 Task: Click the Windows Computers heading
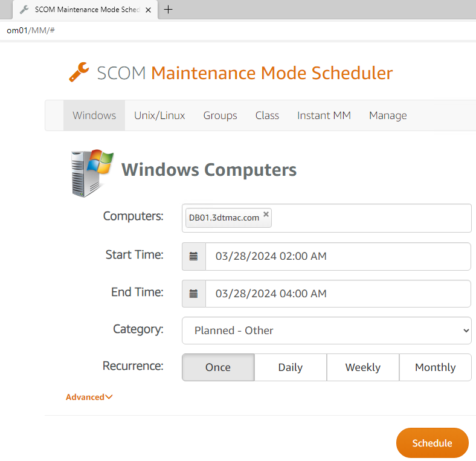tap(209, 169)
